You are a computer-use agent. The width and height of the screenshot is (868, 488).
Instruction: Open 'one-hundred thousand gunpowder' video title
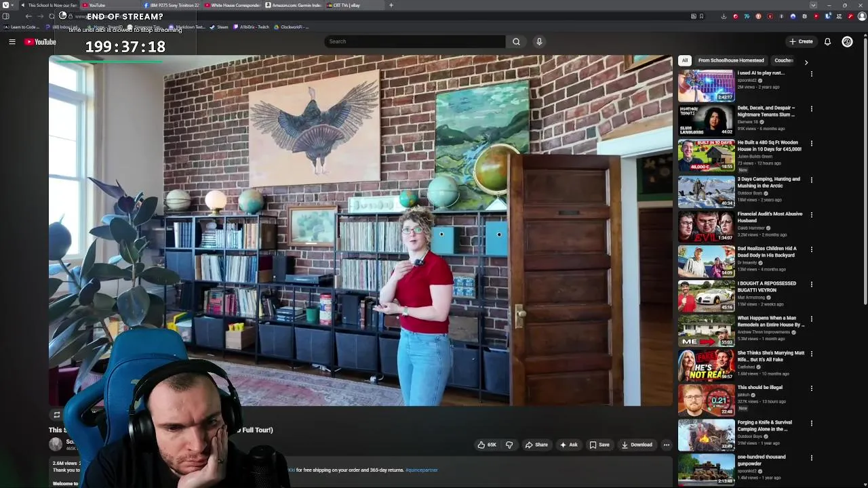pos(762,460)
